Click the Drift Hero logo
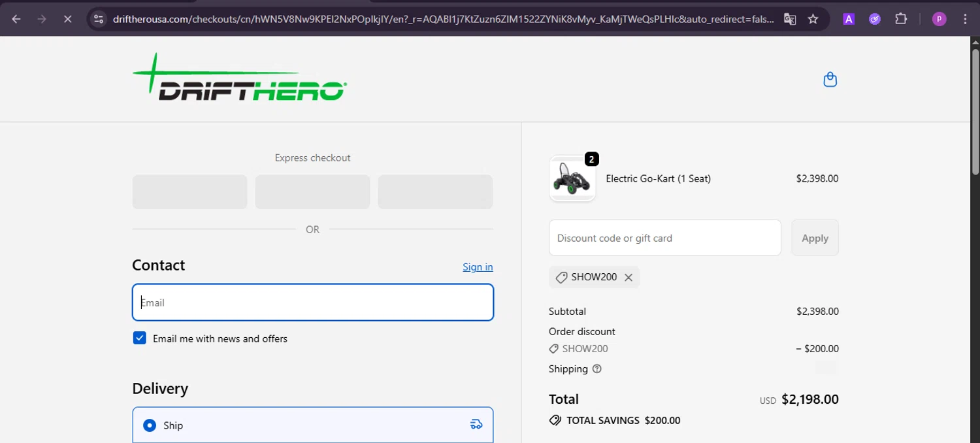 (239, 77)
